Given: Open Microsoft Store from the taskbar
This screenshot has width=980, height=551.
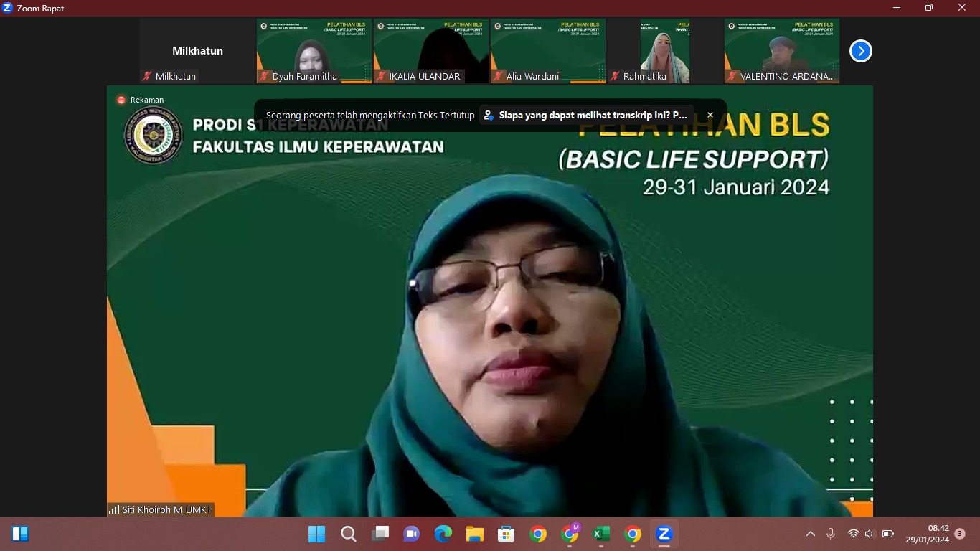Looking at the screenshot, I should pos(507,534).
